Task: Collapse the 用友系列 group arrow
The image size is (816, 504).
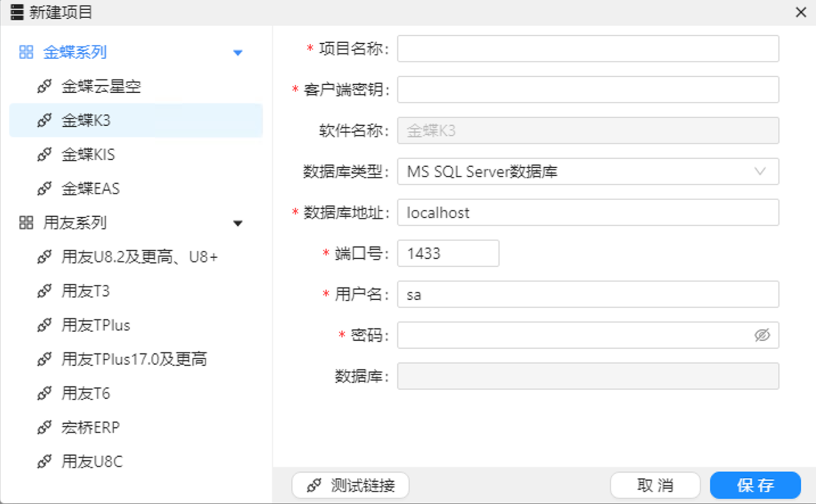Action: pyautogui.click(x=238, y=224)
